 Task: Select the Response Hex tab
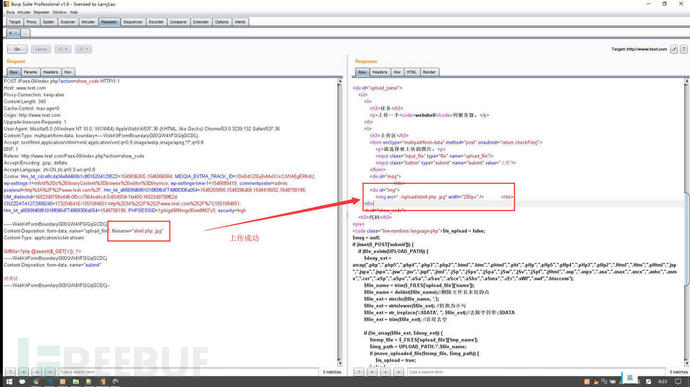(x=397, y=72)
